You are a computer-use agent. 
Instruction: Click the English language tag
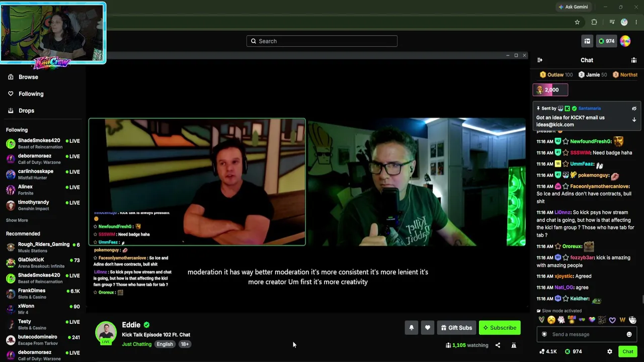click(x=165, y=344)
